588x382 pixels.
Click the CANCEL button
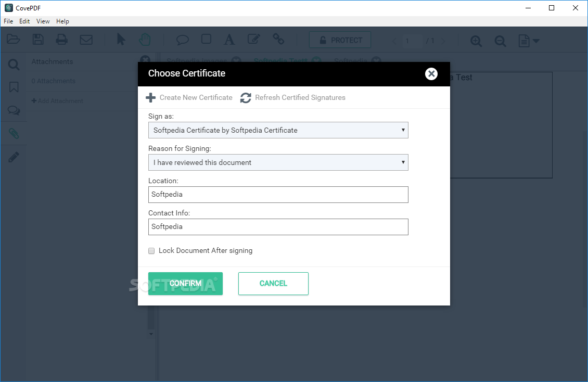coord(273,284)
